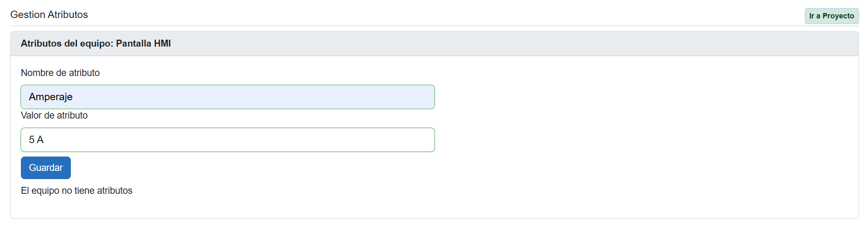The height and width of the screenshot is (231, 868).
Task: Click the word 'Gestion' in the title
Action: (28, 15)
